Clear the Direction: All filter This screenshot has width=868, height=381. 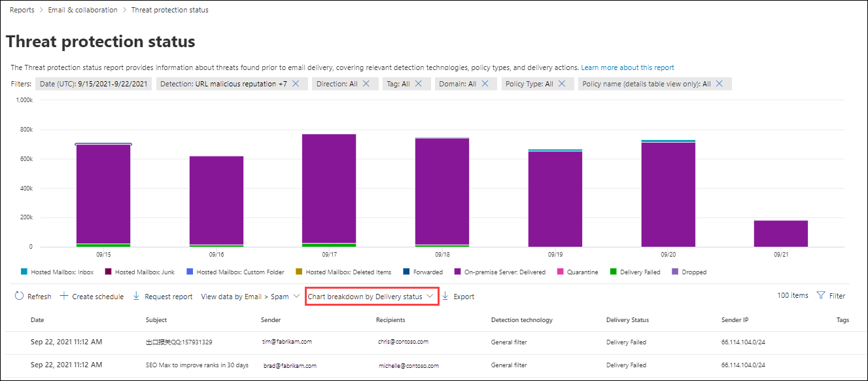click(x=366, y=84)
